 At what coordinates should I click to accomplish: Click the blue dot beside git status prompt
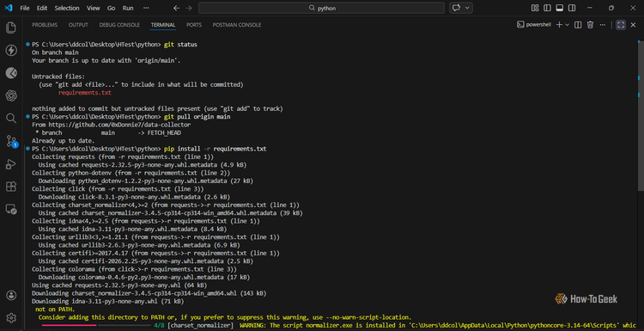(27, 44)
